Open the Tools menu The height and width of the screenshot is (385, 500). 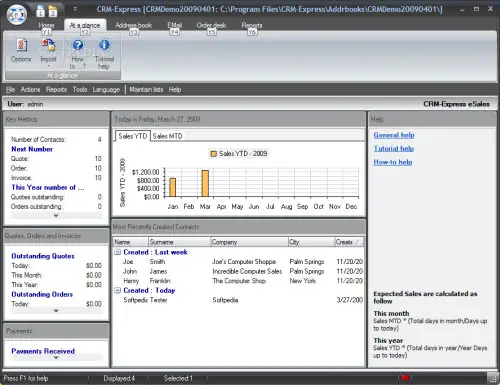[80, 89]
